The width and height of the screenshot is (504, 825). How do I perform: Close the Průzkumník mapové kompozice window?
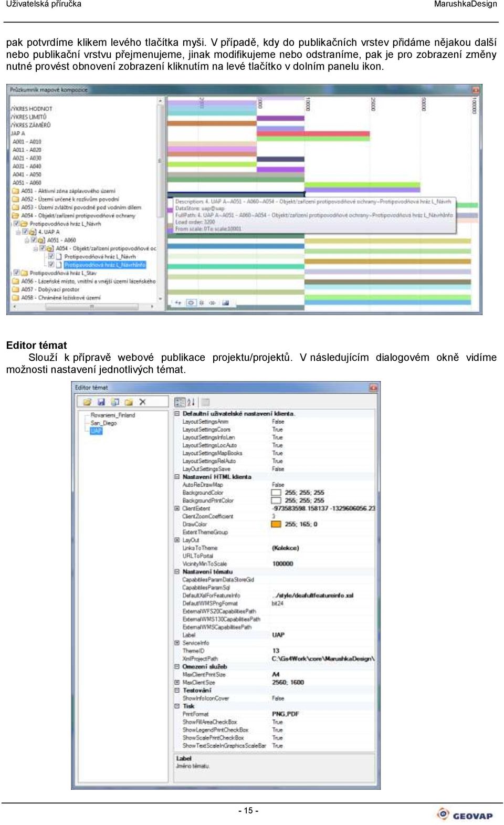[476, 90]
